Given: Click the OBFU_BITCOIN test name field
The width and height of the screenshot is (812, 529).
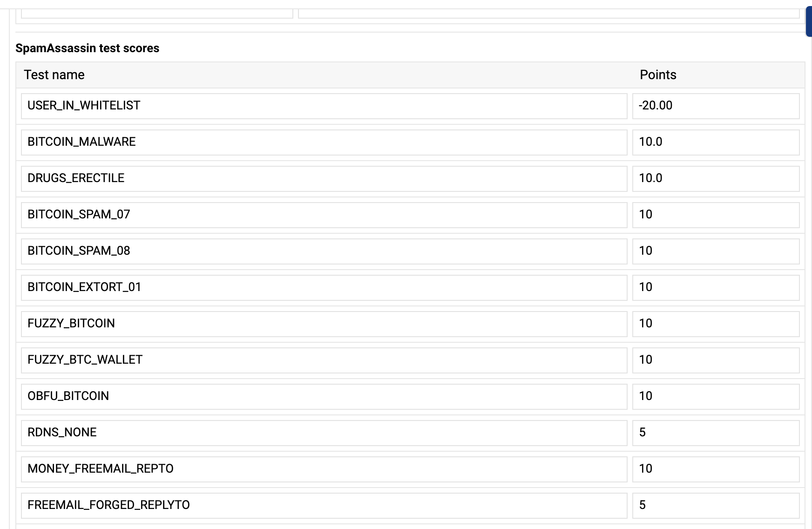Looking at the screenshot, I should [x=324, y=396].
